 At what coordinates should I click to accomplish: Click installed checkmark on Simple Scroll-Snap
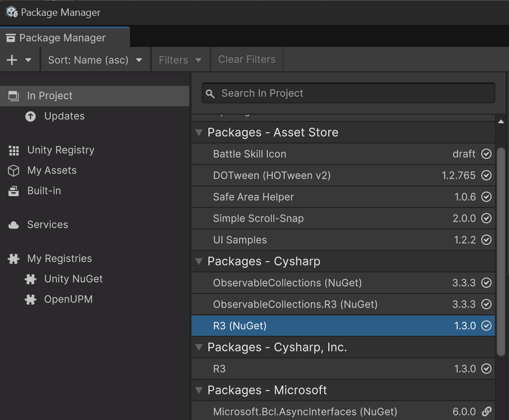(486, 218)
